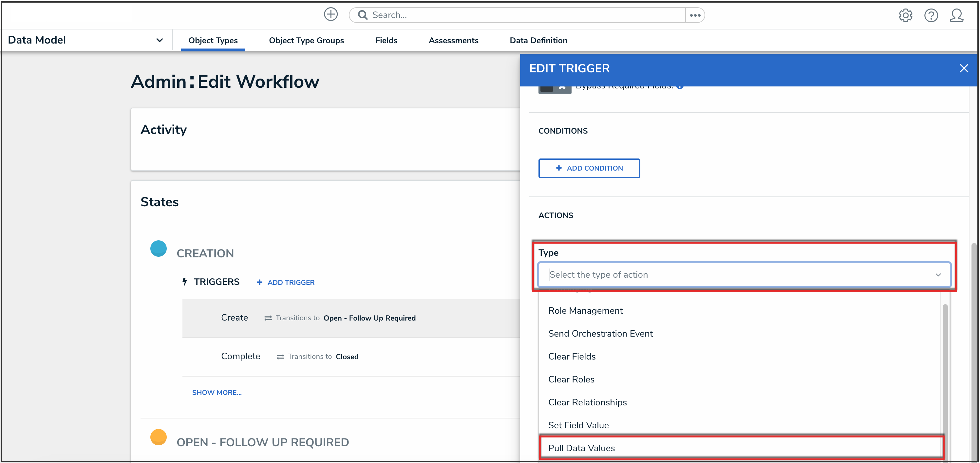Open the Object Type Groups tab
The width and height of the screenshot is (980, 463).
pyautogui.click(x=306, y=40)
